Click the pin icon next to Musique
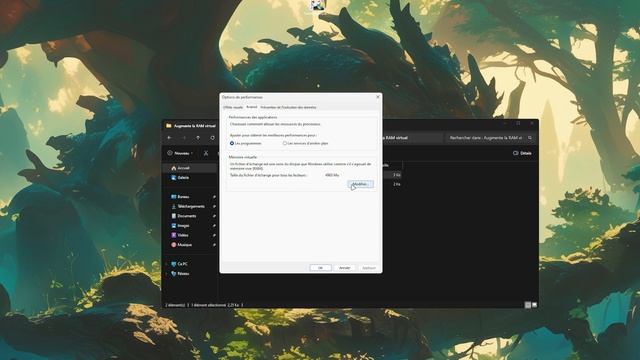The width and height of the screenshot is (640, 360). point(214,245)
